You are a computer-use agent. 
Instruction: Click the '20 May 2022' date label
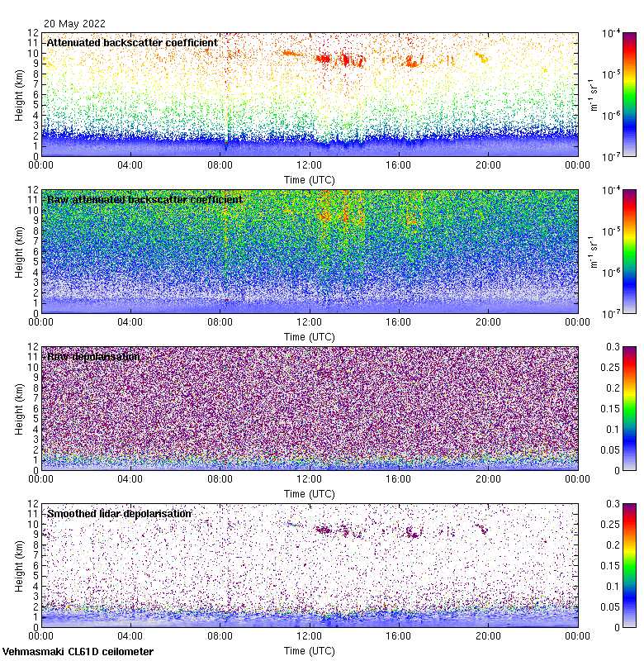74,24
